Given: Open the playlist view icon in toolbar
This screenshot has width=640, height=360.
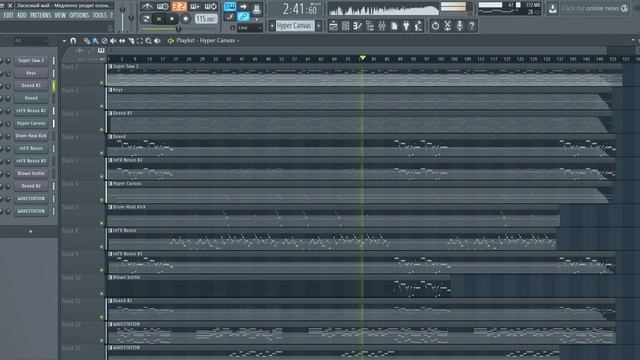Looking at the screenshot, I should (333, 26).
